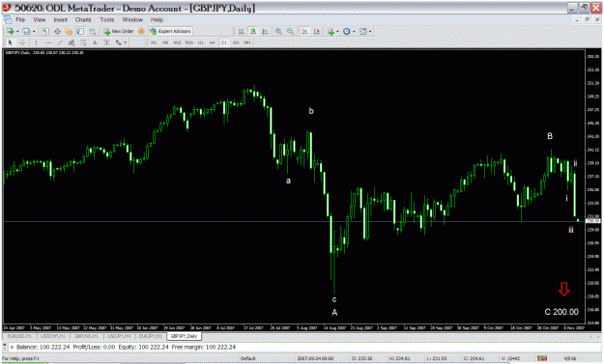Click the Indicators add icon

331,31
